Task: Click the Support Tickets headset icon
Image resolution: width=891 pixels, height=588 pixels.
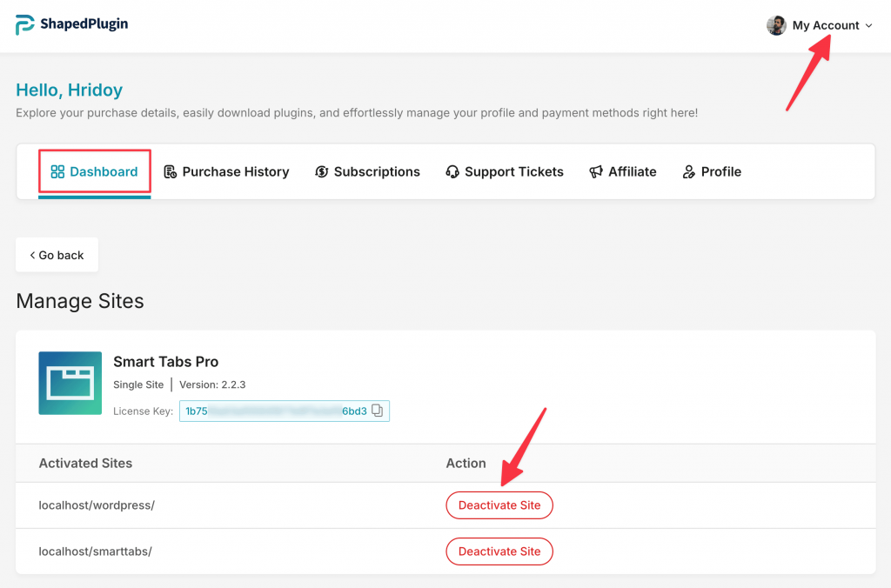Action: [452, 171]
